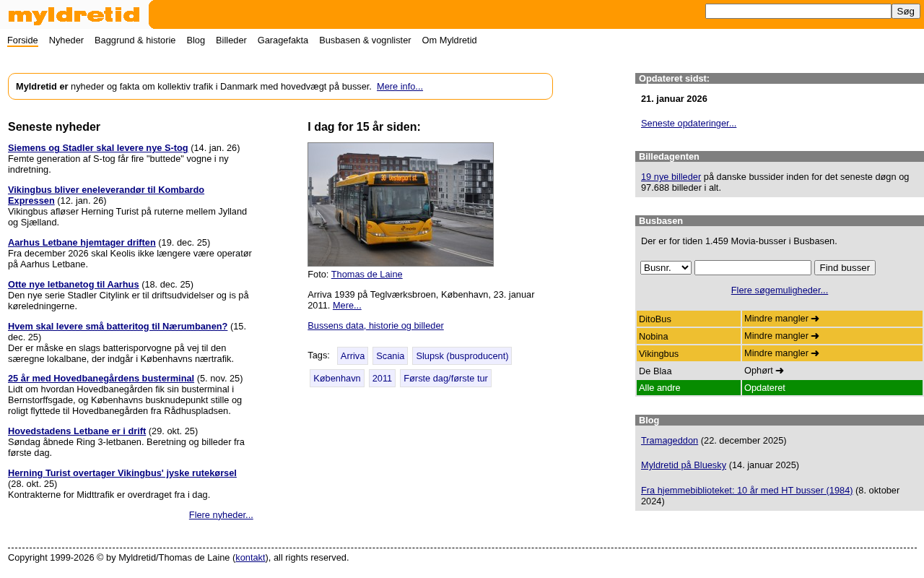Click the DitoBus Mindre mangler arrow
The width and height of the screenshot is (924, 578).
[815, 319]
